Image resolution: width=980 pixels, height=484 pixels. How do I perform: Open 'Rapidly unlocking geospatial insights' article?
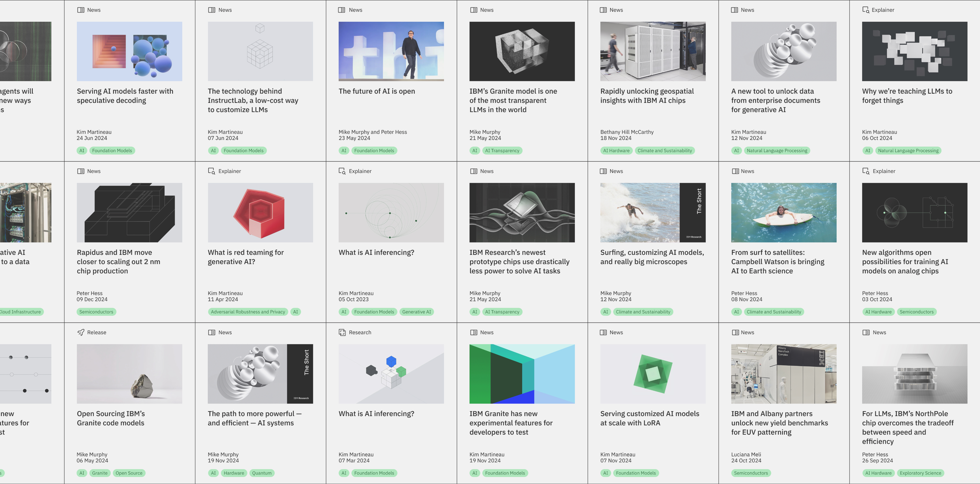click(x=647, y=96)
